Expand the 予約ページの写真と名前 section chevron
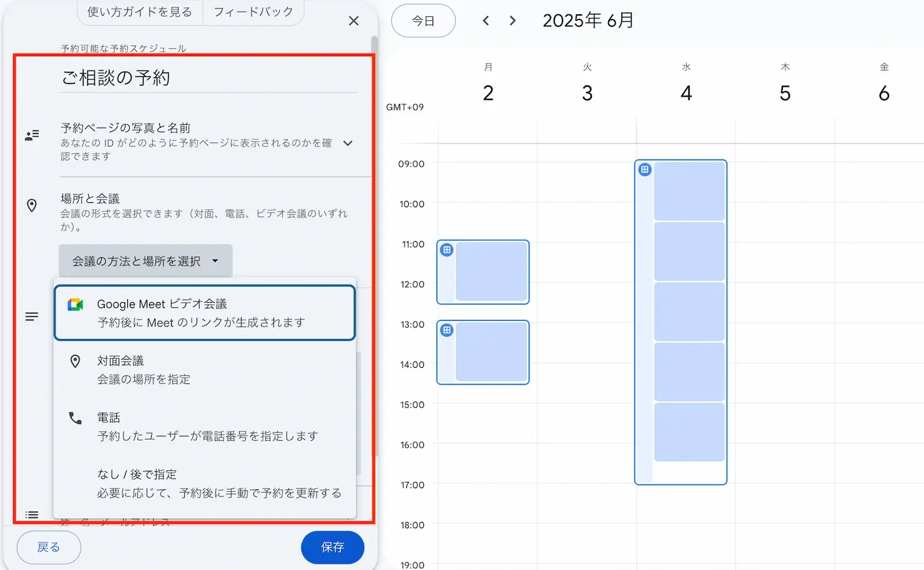 coord(348,143)
